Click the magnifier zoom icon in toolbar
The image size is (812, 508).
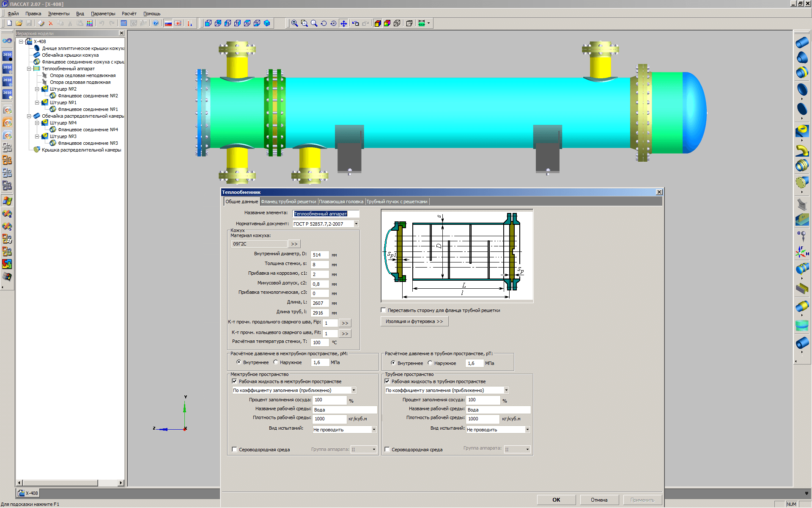click(x=314, y=23)
